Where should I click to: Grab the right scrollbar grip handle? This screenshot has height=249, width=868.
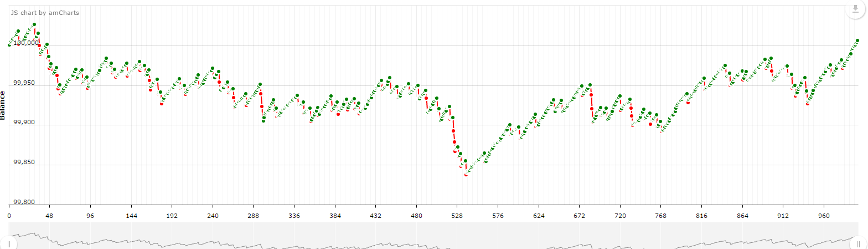tap(858, 243)
